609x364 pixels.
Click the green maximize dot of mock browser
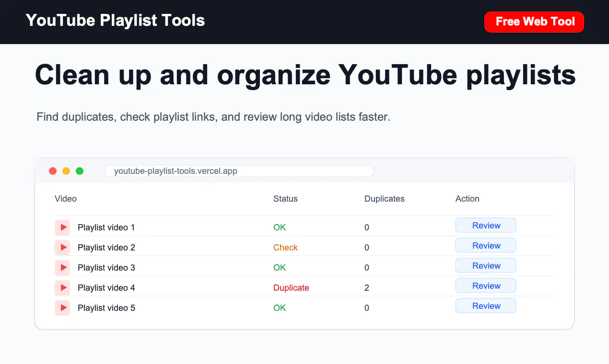click(x=80, y=171)
